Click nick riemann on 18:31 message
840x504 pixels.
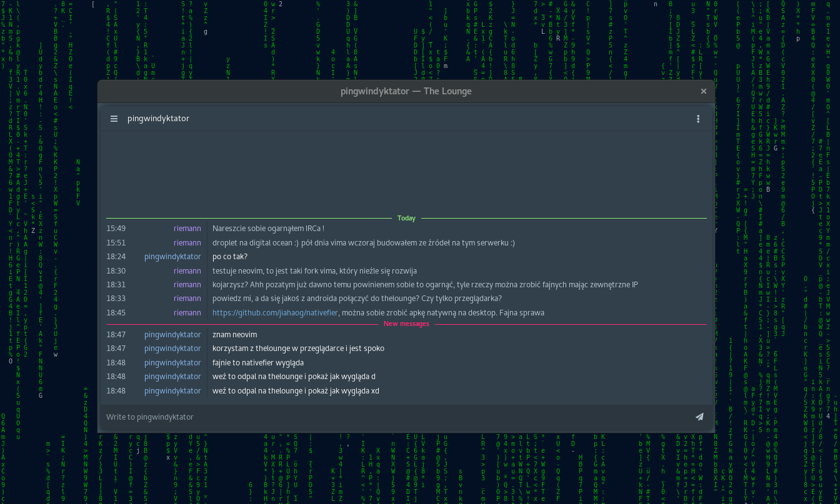pos(187,285)
